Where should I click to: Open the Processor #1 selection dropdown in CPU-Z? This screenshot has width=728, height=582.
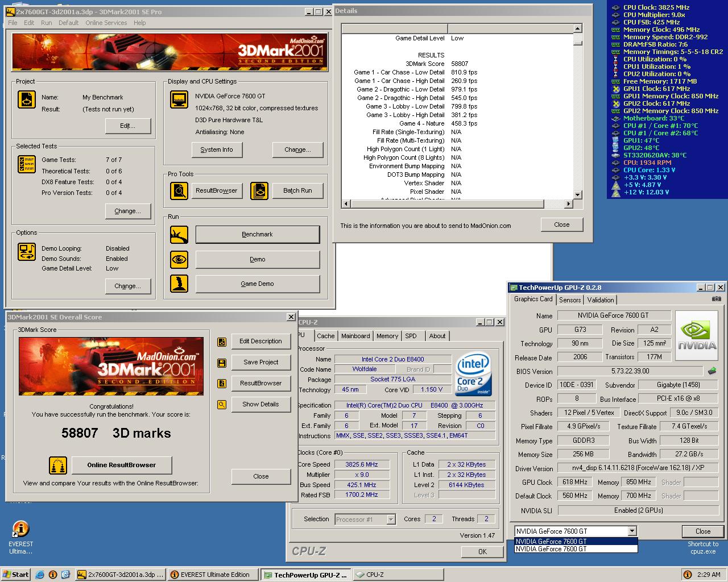pos(391,519)
